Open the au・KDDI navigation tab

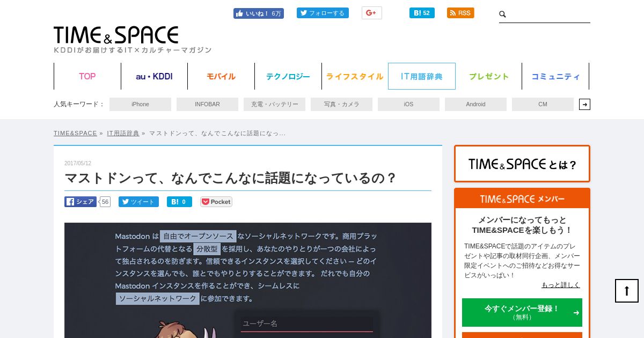pyautogui.click(x=154, y=76)
